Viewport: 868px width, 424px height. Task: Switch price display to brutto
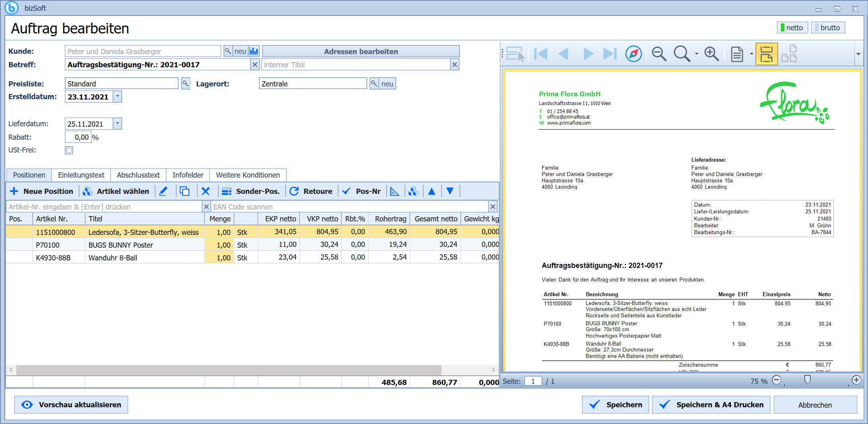(828, 27)
